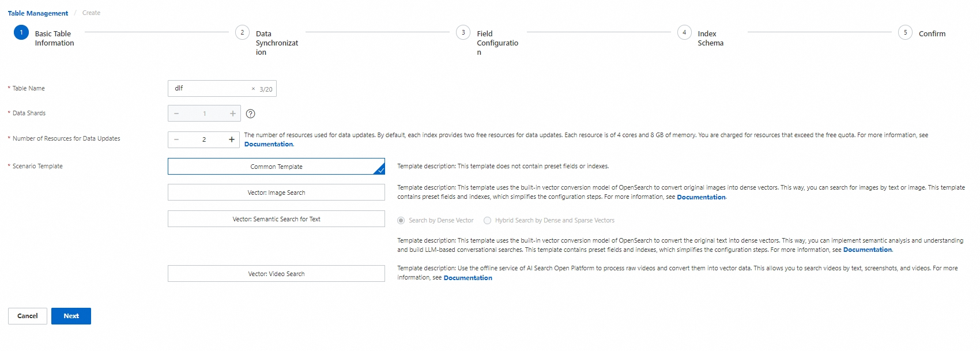980x351 pixels.
Task: Open Documentation link for Image Search template
Action: [x=701, y=197]
